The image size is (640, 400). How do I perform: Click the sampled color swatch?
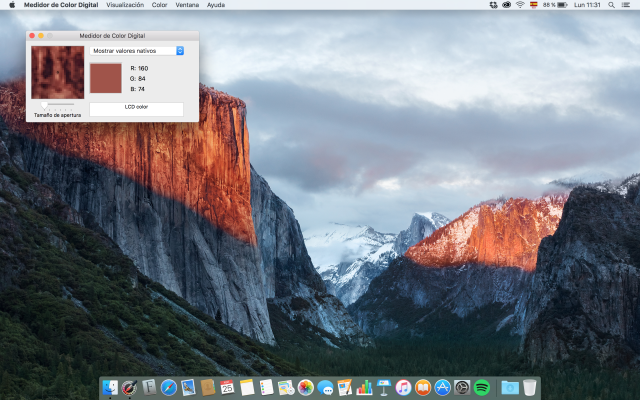click(105, 78)
